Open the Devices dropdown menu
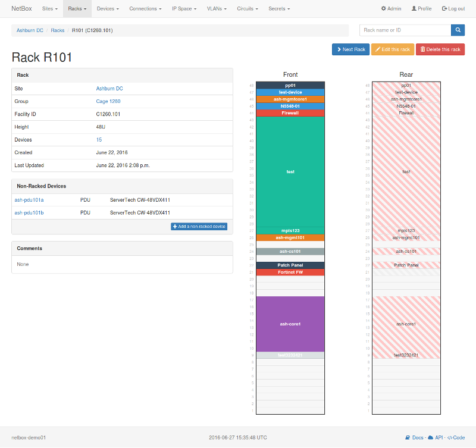 pos(107,8)
